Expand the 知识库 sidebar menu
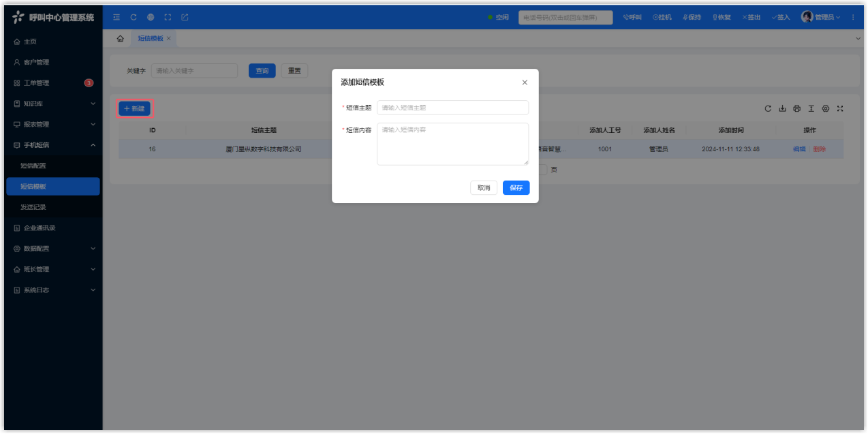 (x=53, y=104)
